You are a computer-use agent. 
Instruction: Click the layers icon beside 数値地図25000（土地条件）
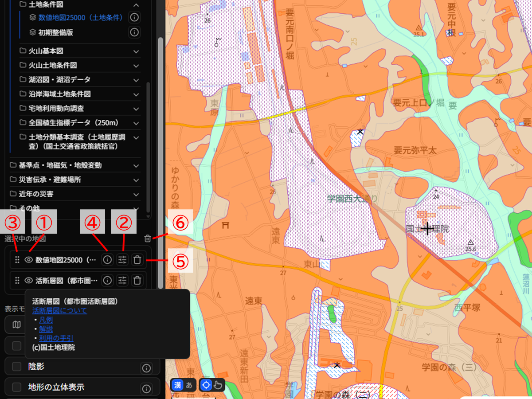pos(32,17)
